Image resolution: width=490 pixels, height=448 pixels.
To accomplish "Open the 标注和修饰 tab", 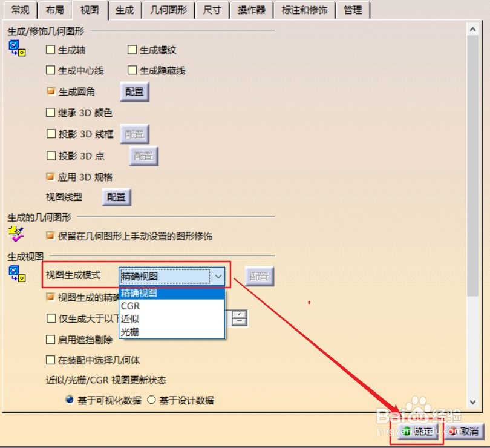I will click(304, 10).
